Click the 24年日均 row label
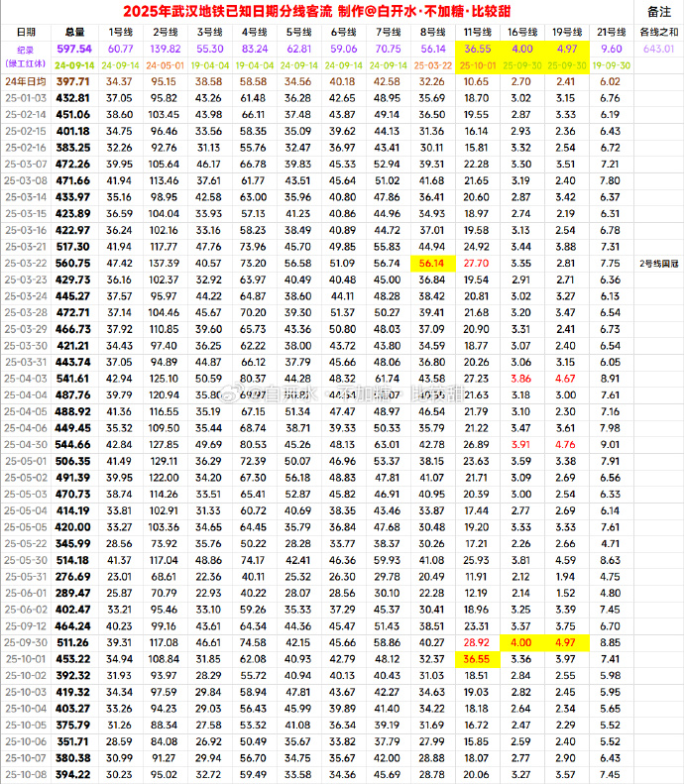 click(24, 81)
